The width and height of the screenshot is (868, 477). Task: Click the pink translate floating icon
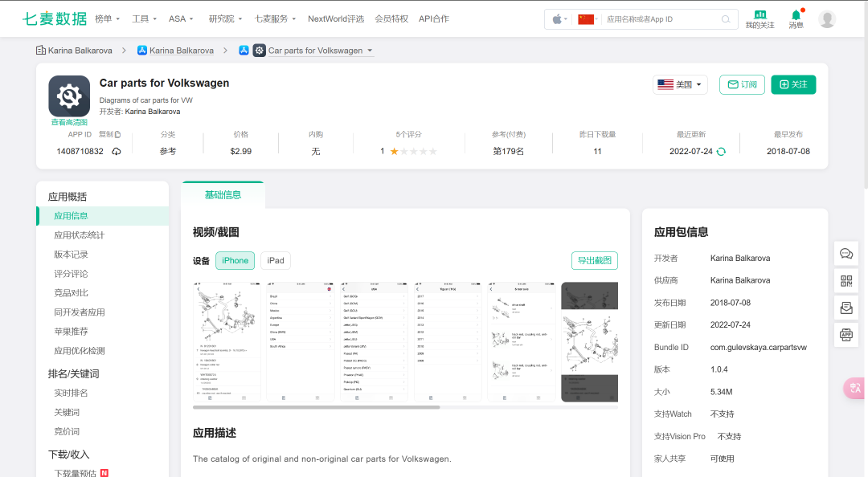coord(854,388)
